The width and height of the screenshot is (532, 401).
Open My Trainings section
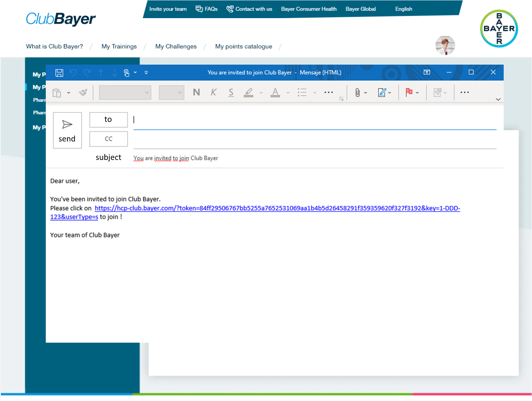[119, 46]
